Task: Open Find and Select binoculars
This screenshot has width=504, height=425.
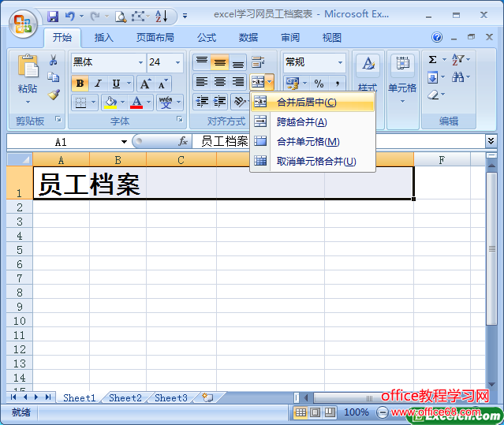Action: [457, 77]
